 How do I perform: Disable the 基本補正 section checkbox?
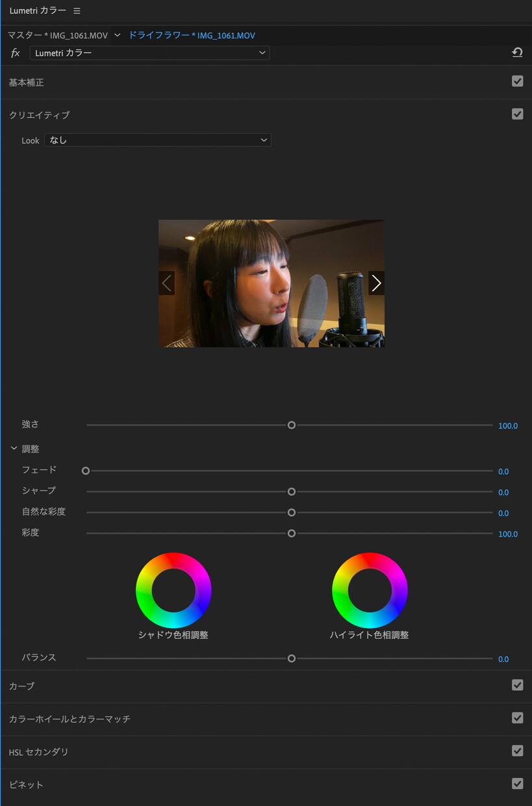pos(517,81)
